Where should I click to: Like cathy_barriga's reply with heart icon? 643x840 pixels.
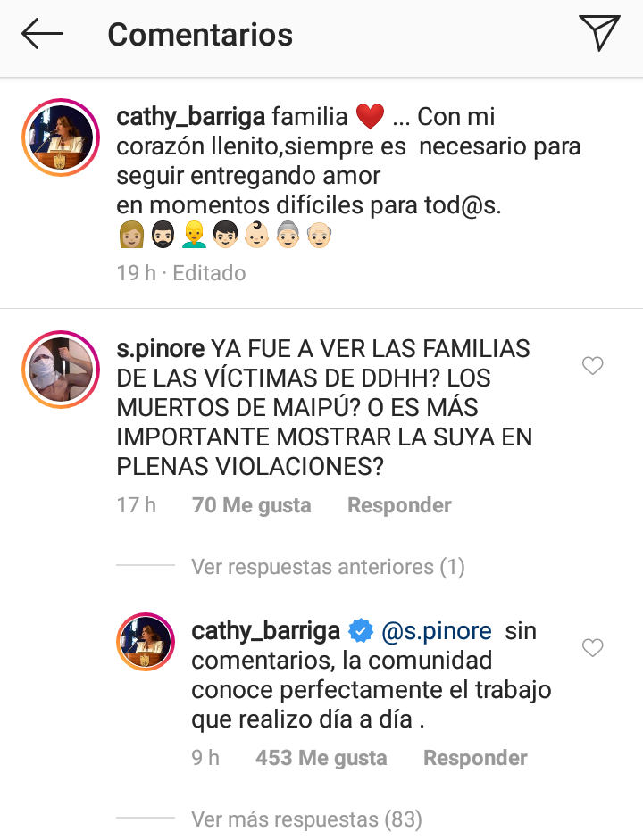click(592, 649)
